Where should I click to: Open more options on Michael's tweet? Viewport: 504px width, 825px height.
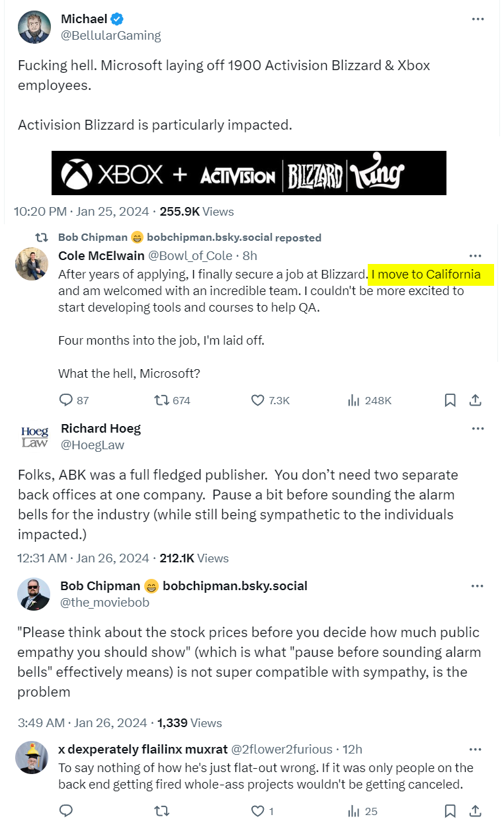tap(478, 19)
